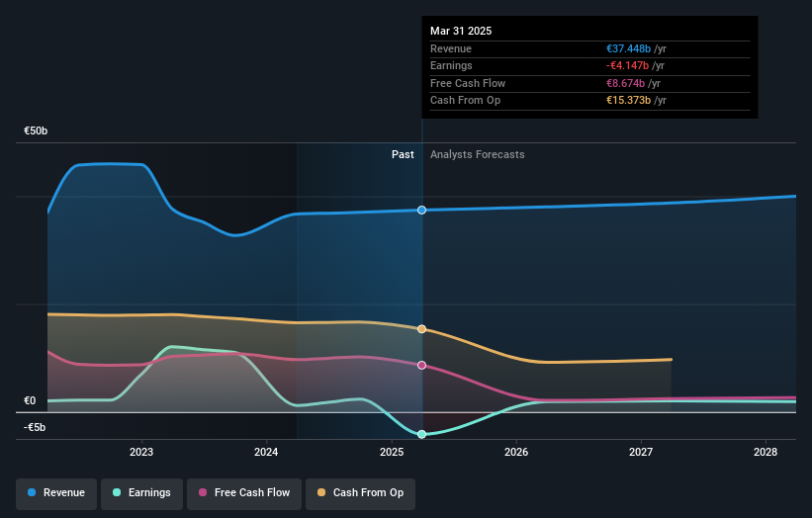Click the Revenue row label in tooltip
Screen dimensions: 812x518
click(451, 48)
